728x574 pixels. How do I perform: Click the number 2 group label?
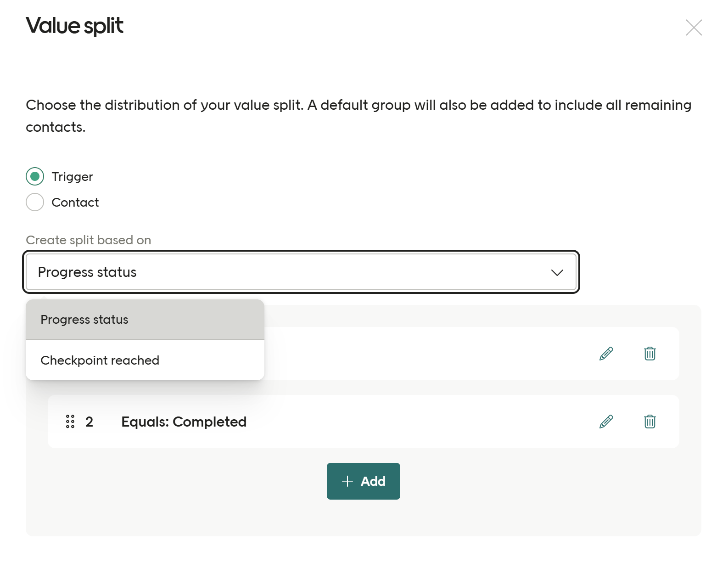point(89,421)
